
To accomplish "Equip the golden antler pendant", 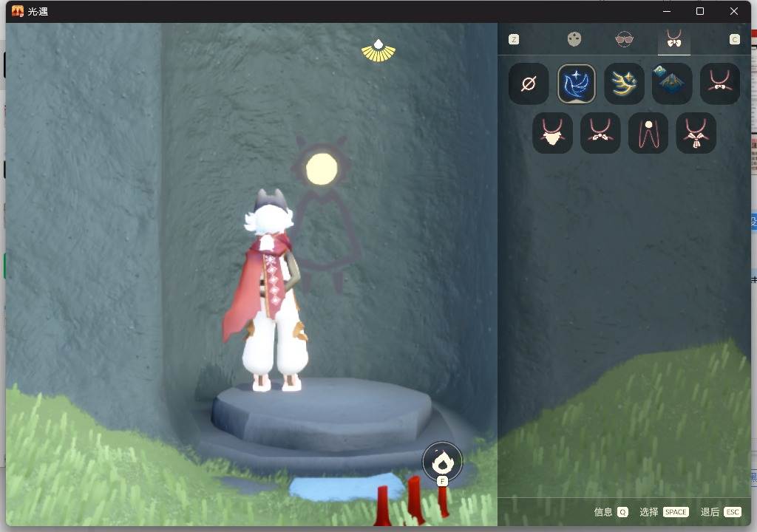I will pyautogui.click(x=624, y=83).
